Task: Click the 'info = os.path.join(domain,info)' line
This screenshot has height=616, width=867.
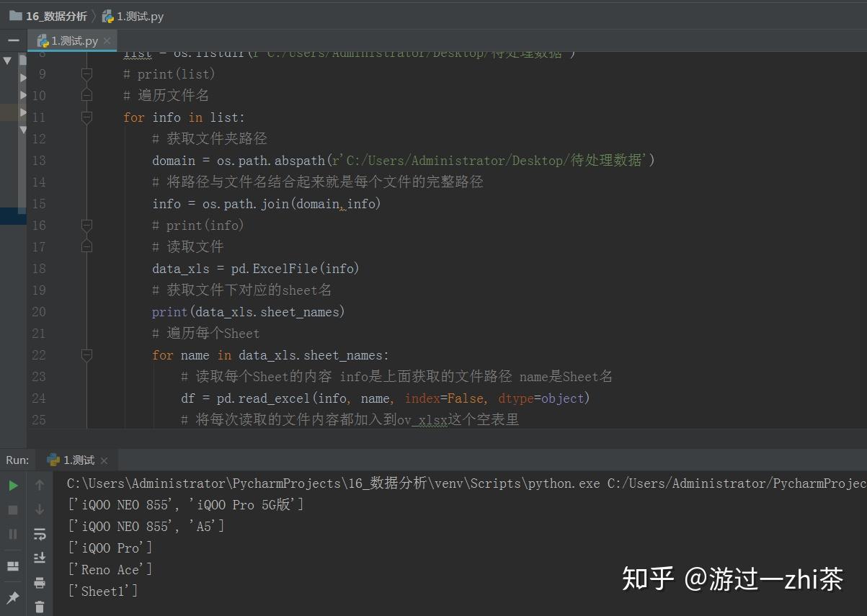Action: click(267, 203)
